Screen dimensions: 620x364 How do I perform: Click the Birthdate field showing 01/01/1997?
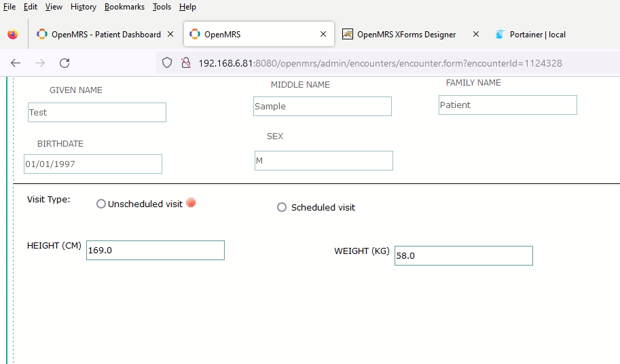[x=93, y=164]
